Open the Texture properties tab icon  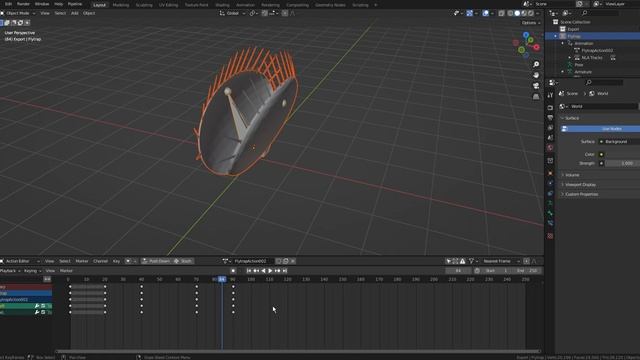point(550,236)
